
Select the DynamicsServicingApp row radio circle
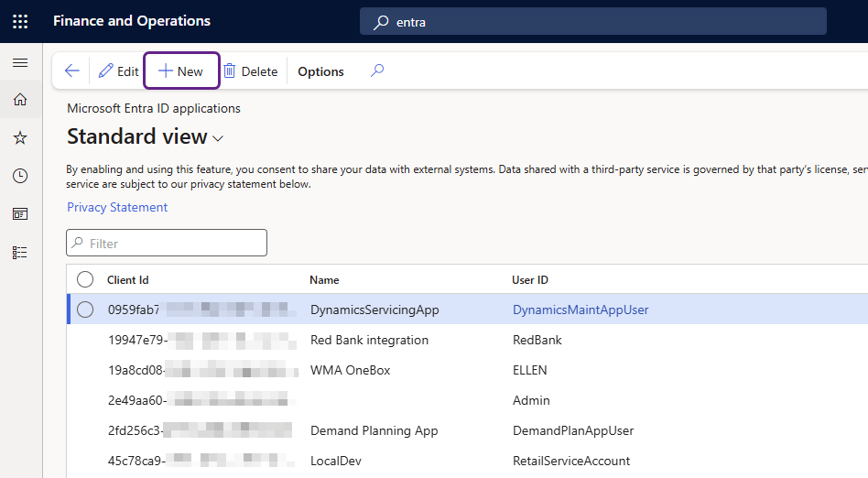[85, 310]
